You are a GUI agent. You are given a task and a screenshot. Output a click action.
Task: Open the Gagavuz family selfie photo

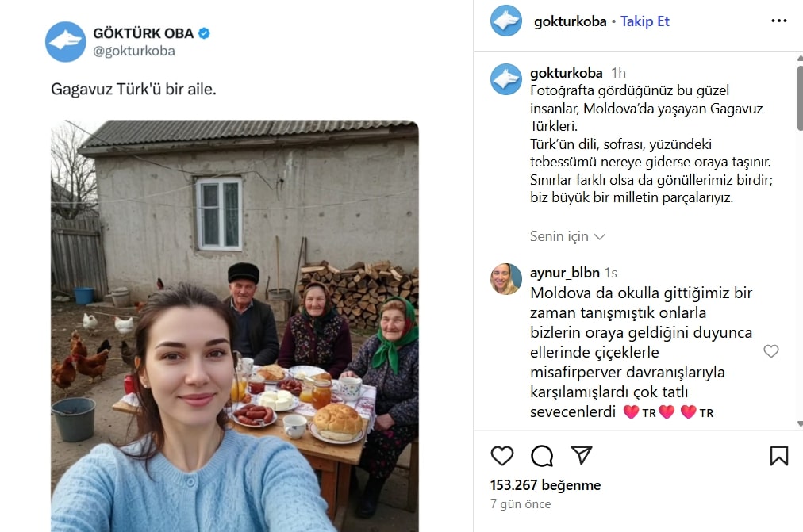coord(235,326)
